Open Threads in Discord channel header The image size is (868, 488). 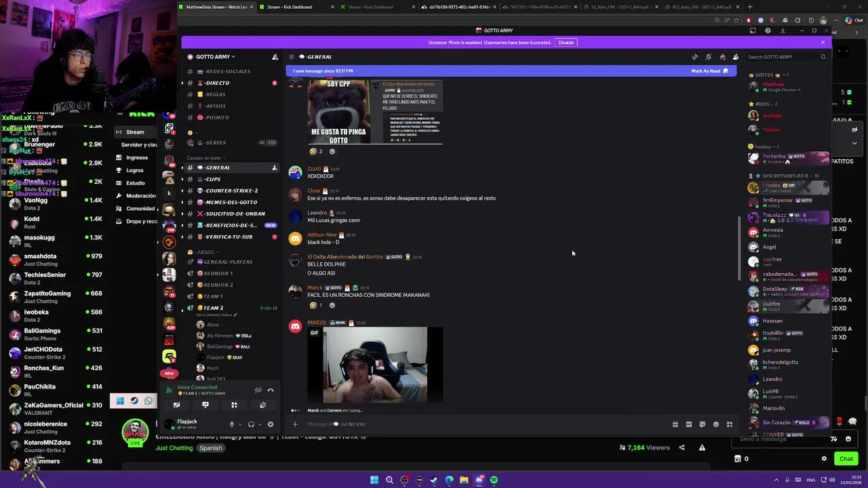click(694, 57)
